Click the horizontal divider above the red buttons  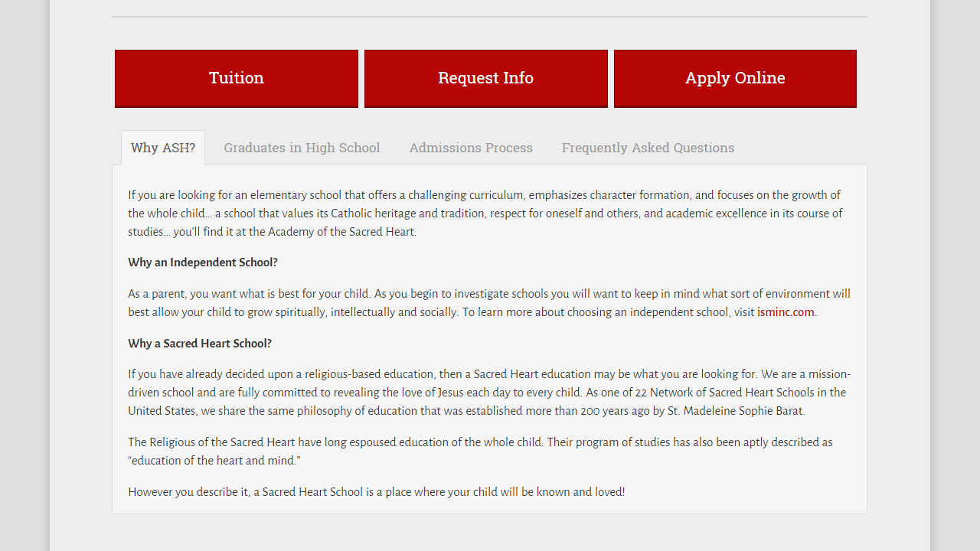(x=489, y=17)
